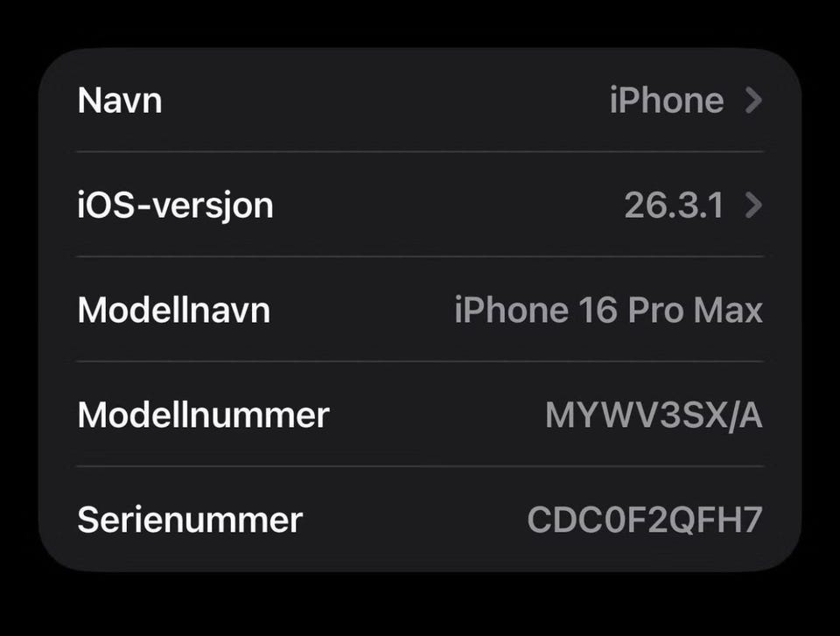Select the Serienummer label

pyautogui.click(x=190, y=520)
